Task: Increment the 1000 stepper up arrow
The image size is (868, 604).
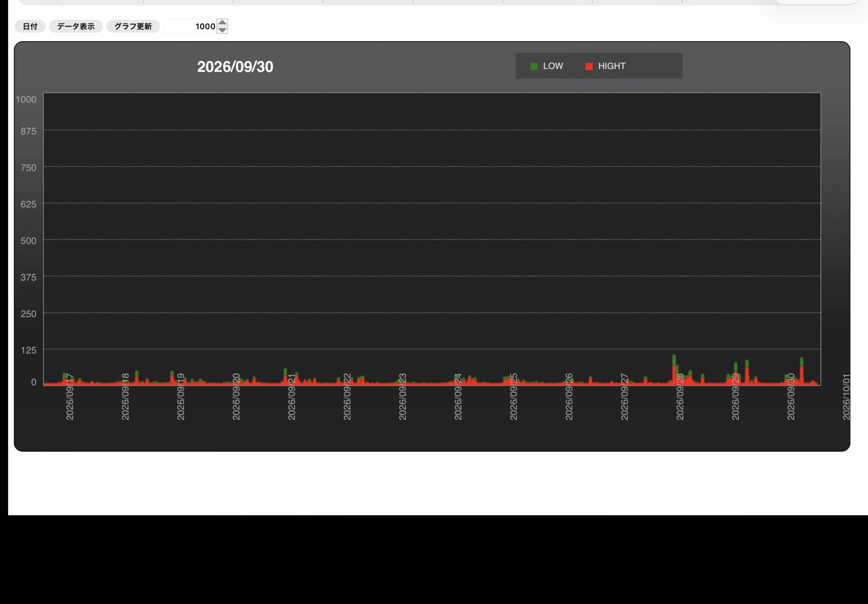Action: 222,22
